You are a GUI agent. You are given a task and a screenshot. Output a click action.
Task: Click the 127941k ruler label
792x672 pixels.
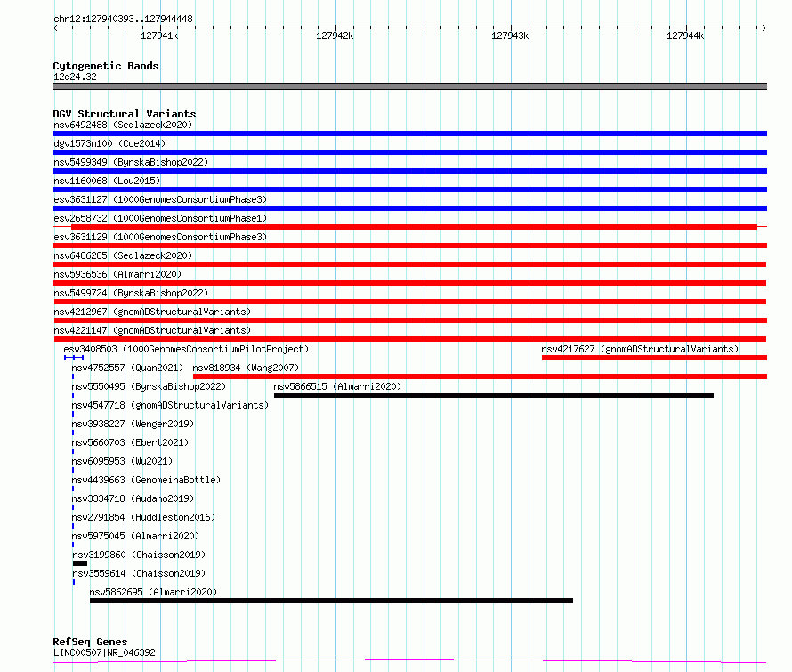[x=159, y=36]
